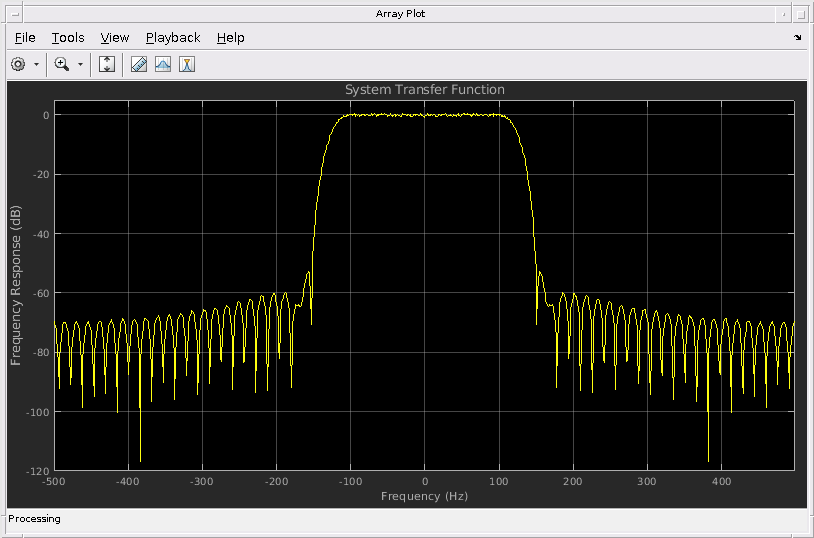Click the -120 y-axis tick label
The image size is (814, 538).
[x=39, y=471]
